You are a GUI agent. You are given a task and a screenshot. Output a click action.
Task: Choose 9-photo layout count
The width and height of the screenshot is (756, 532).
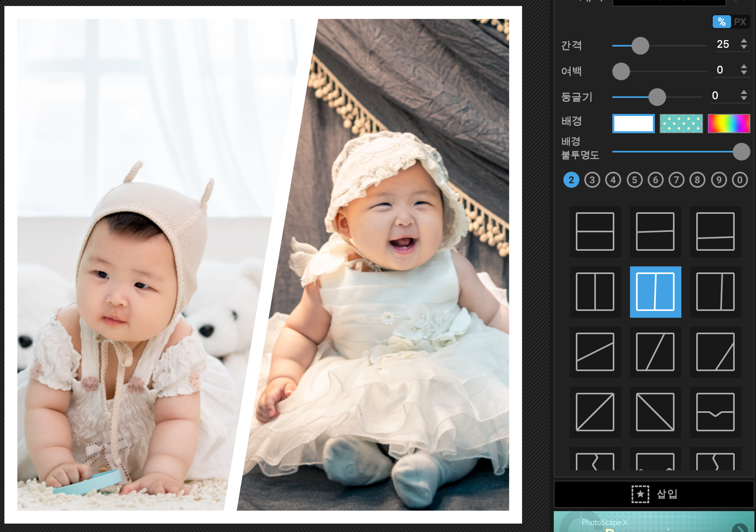[719, 180]
